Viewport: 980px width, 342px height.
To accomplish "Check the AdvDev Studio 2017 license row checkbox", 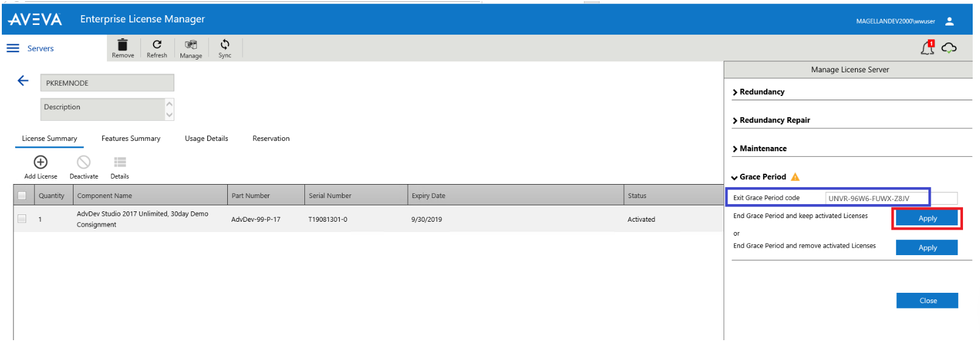I will (22, 219).
